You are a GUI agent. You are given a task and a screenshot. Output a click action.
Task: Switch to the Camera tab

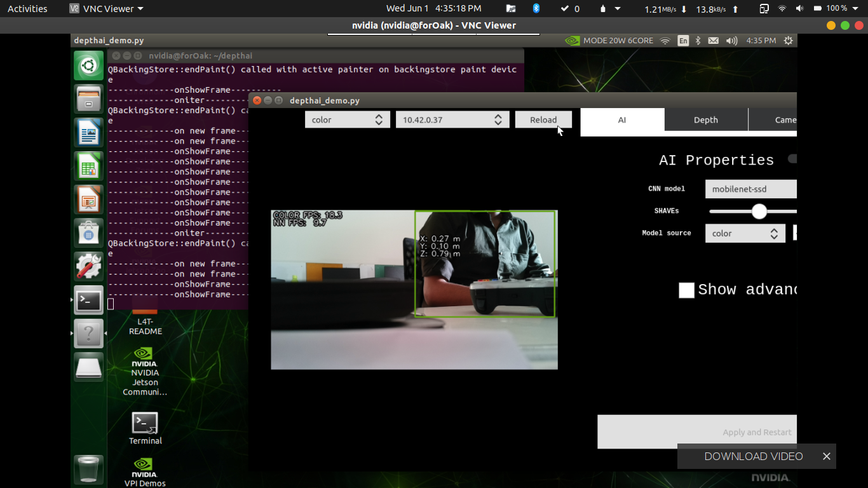pyautogui.click(x=773, y=119)
